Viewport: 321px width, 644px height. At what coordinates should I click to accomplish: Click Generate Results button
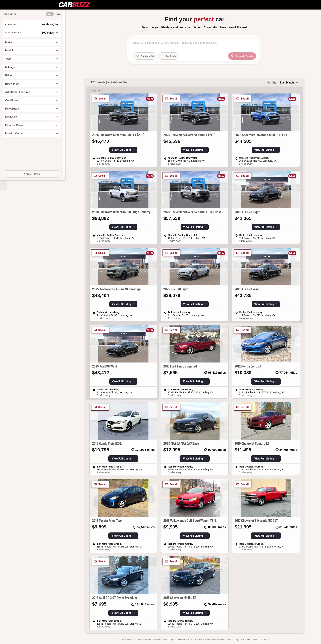[x=242, y=56]
